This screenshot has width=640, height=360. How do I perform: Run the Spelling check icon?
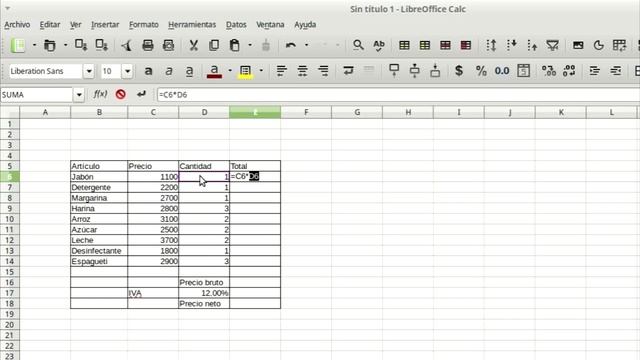pyautogui.click(x=379, y=45)
